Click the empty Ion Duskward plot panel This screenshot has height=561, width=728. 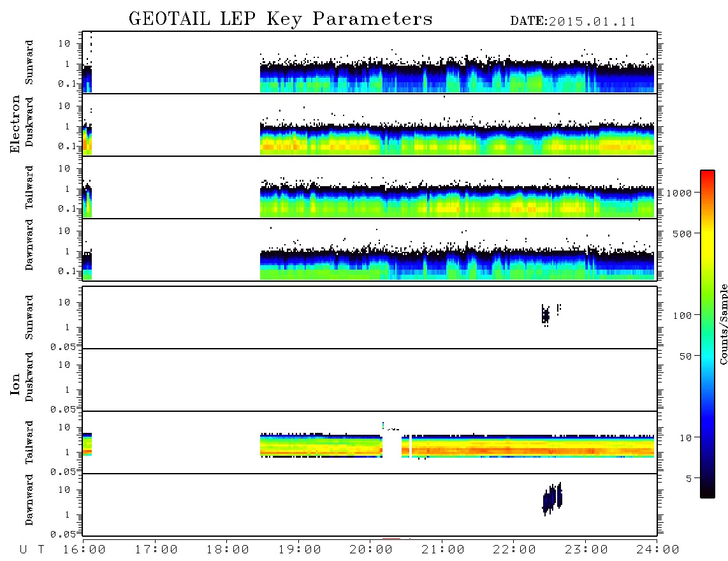[370, 380]
